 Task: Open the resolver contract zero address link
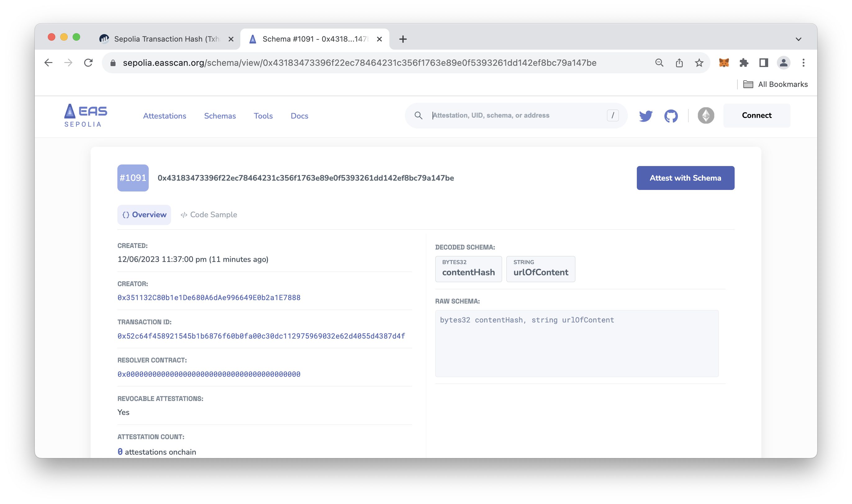point(209,374)
